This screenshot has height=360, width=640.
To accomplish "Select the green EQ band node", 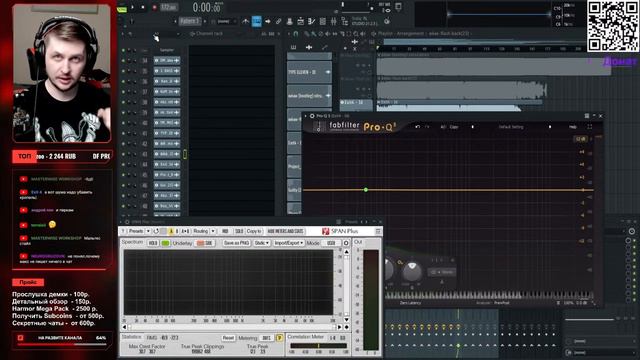I will click(x=366, y=190).
